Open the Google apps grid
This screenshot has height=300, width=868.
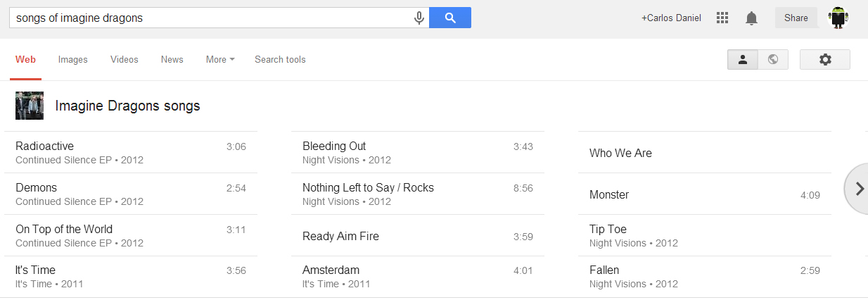coord(722,18)
